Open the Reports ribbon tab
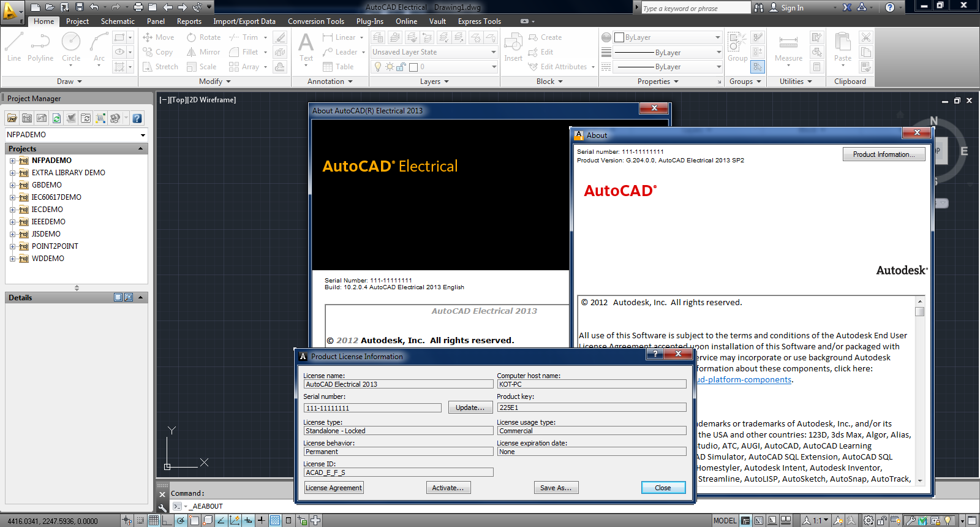This screenshot has height=527, width=980. 189,21
